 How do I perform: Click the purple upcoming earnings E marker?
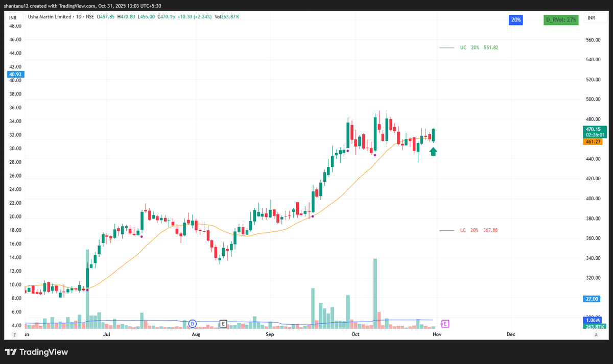(x=445, y=323)
